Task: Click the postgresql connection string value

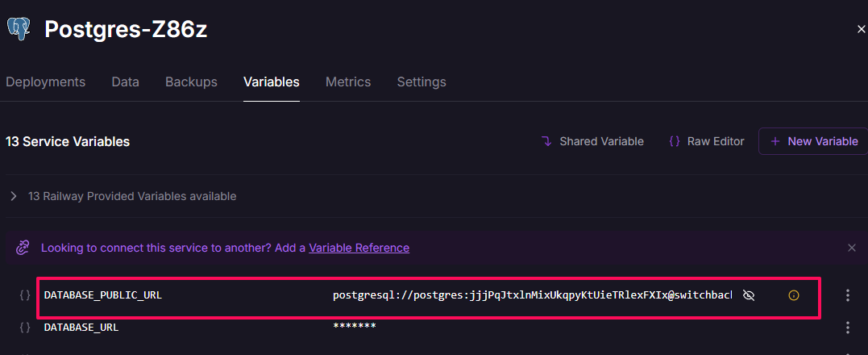Action: tap(532, 295)
